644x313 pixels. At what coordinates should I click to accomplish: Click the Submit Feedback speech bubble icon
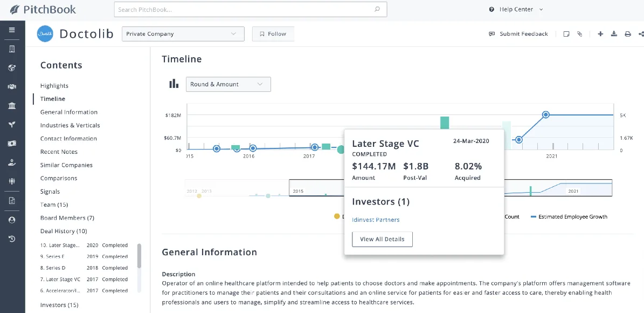tap(491, 33)
